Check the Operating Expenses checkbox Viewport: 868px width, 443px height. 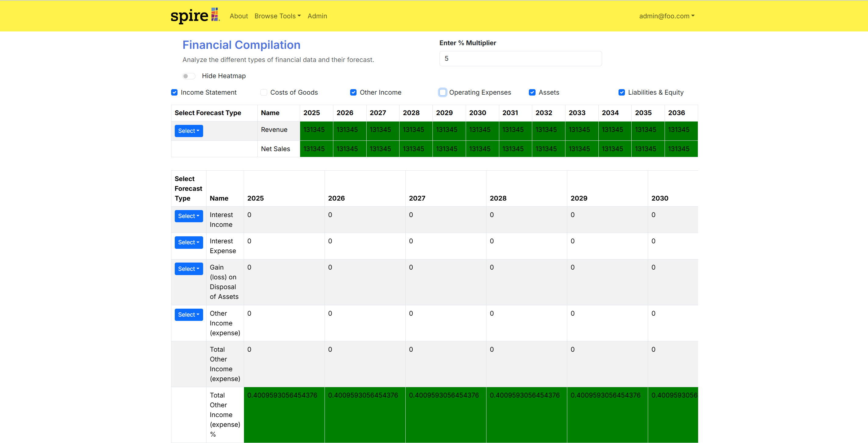pos(443,93)
